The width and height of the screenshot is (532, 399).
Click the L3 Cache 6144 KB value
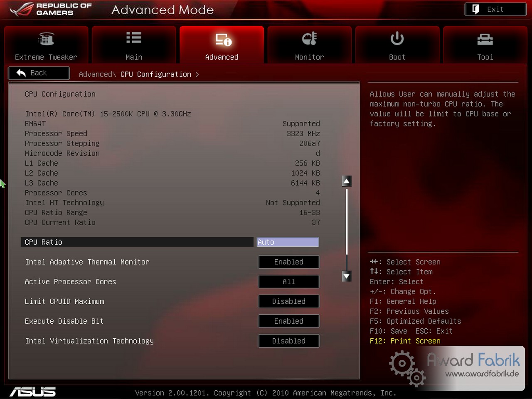305,183
